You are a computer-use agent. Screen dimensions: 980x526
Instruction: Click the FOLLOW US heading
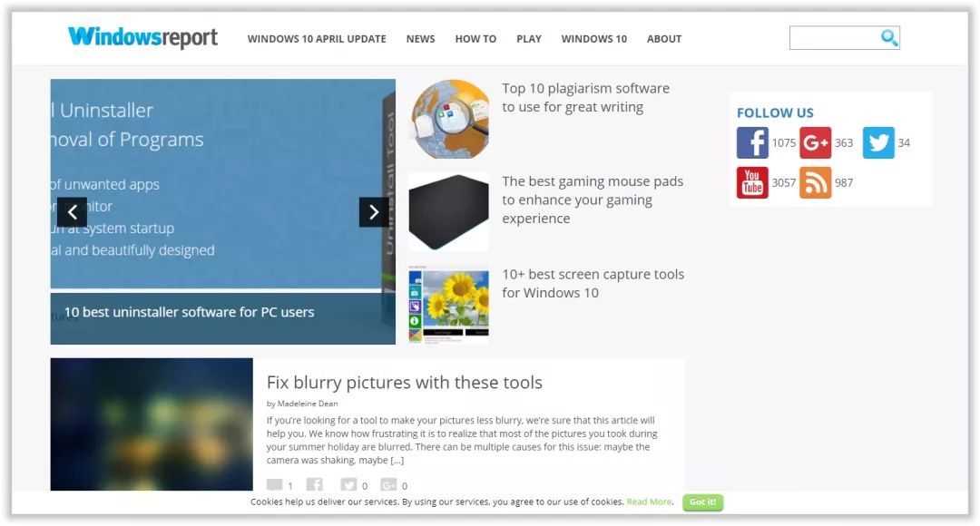click(775, 113)
